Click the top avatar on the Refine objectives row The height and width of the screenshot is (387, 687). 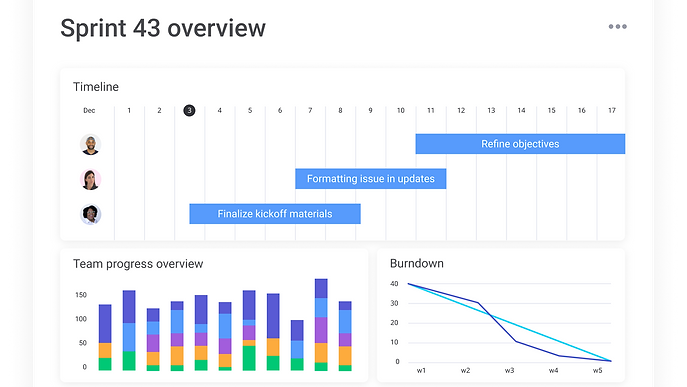pyautogui.click(x=91, y=145)
